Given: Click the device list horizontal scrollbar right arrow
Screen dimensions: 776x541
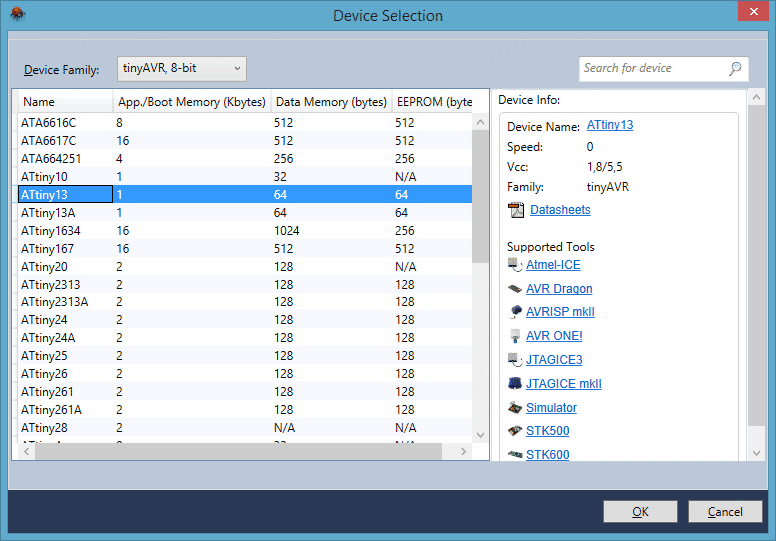Looking at the screenshot, I should pyautogui.click(x=463, y=452).
